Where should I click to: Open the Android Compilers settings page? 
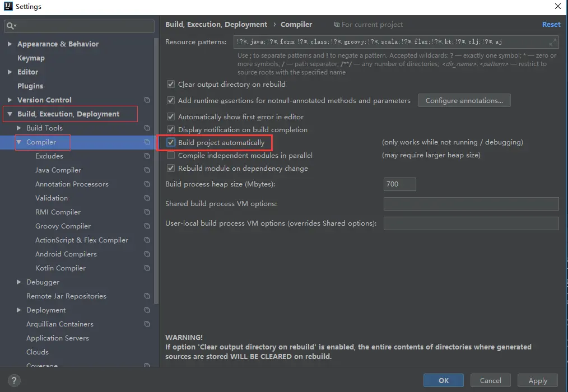pyautogui.click(x=66, y=254)
